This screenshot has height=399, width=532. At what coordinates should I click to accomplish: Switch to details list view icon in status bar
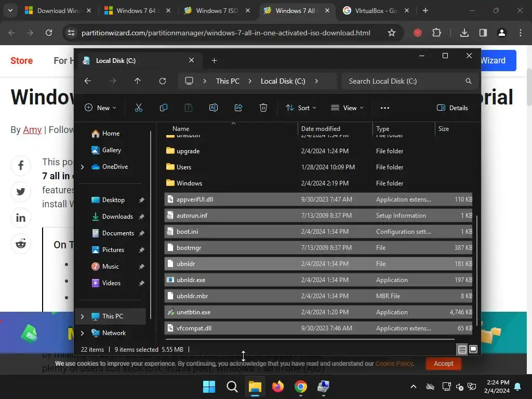click(462, 349)
